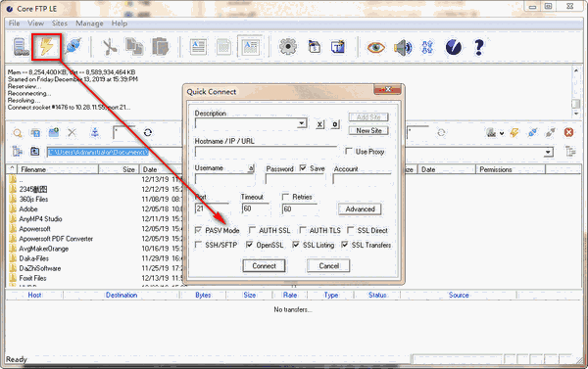Enable the Retries checkbox
This screenshot has width=588, height=369.
tap(285, 197)
